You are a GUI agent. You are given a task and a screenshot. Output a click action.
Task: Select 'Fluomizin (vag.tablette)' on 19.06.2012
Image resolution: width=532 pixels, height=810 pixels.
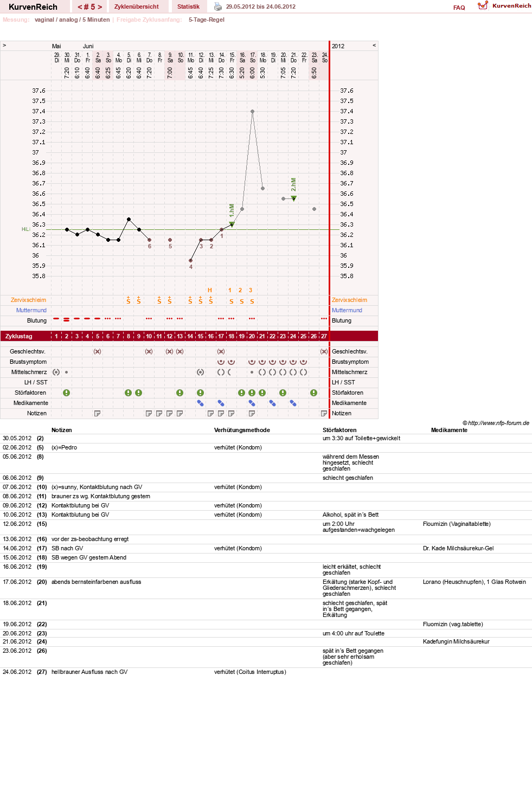pyautogui.click(x=453, y=624)
